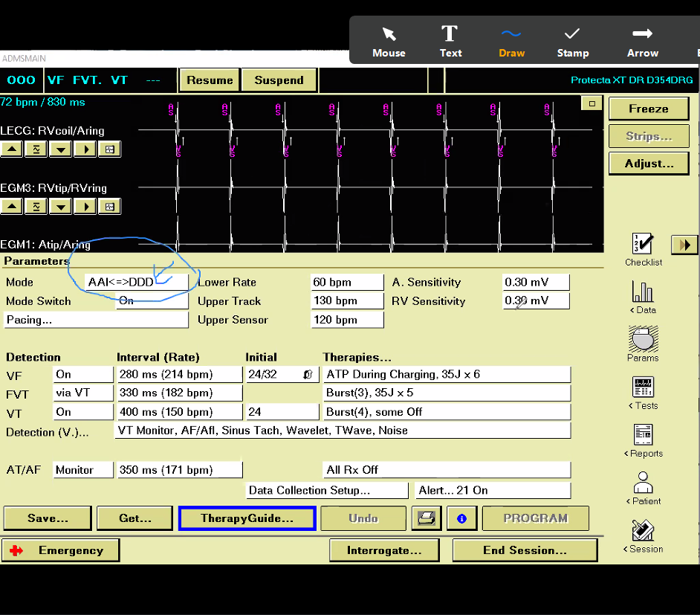Click the Suspend button

[279, 80]
